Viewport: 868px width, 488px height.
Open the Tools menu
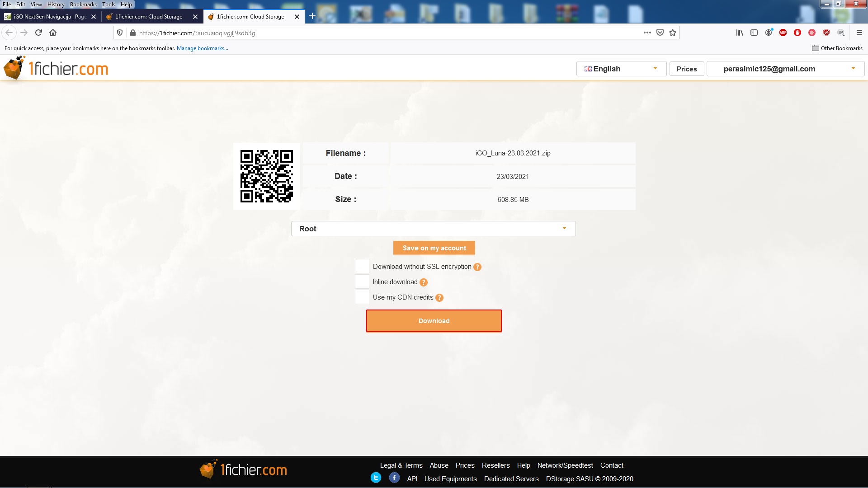coord(108,4)
